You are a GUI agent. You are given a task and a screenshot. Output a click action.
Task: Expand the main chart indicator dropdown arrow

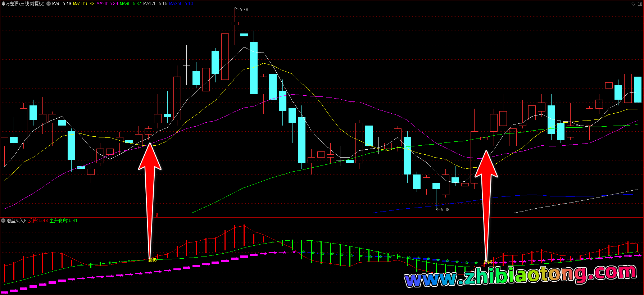[49, 4]
